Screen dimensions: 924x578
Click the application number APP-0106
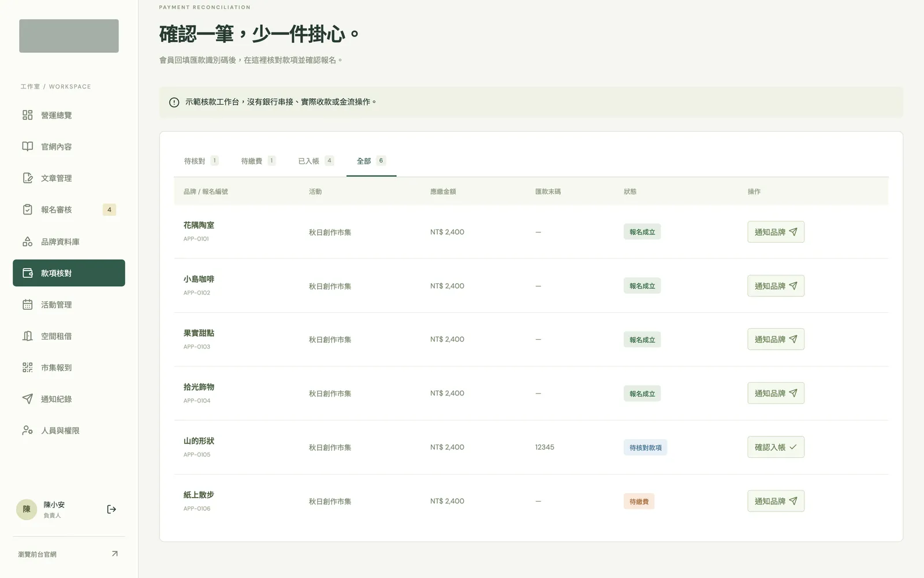(x=197, y=509)
